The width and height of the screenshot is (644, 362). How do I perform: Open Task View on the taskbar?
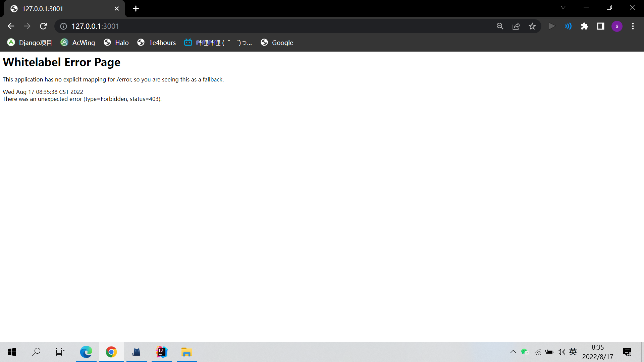pos(60,352)
